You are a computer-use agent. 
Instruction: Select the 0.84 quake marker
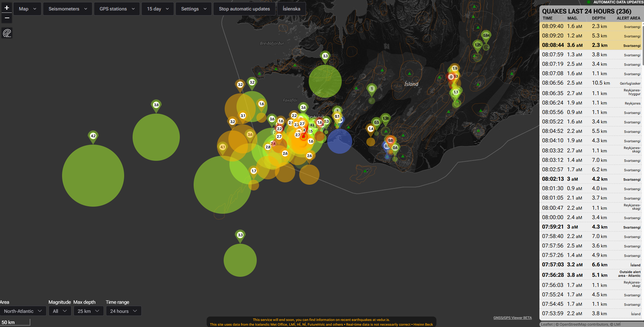pos(486,36)
